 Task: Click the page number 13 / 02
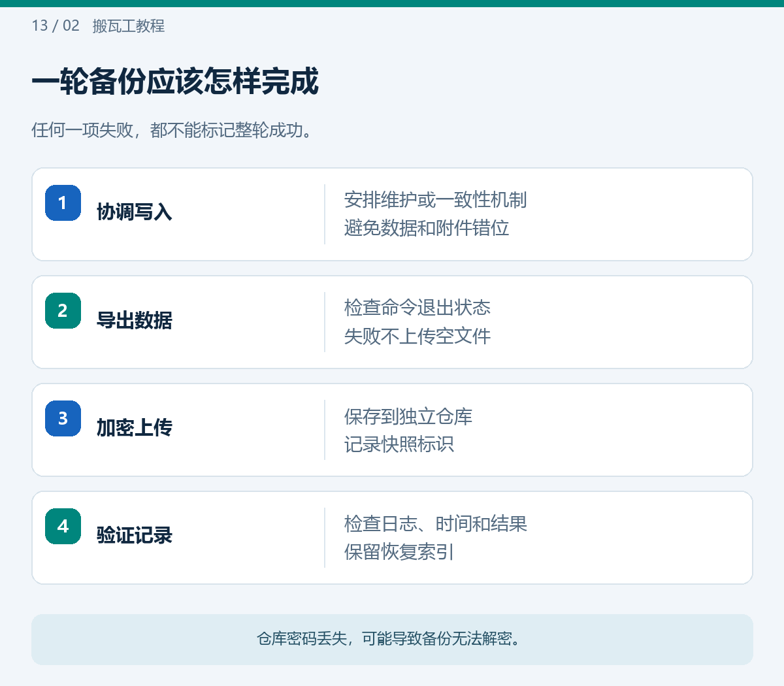pos(56,26)
